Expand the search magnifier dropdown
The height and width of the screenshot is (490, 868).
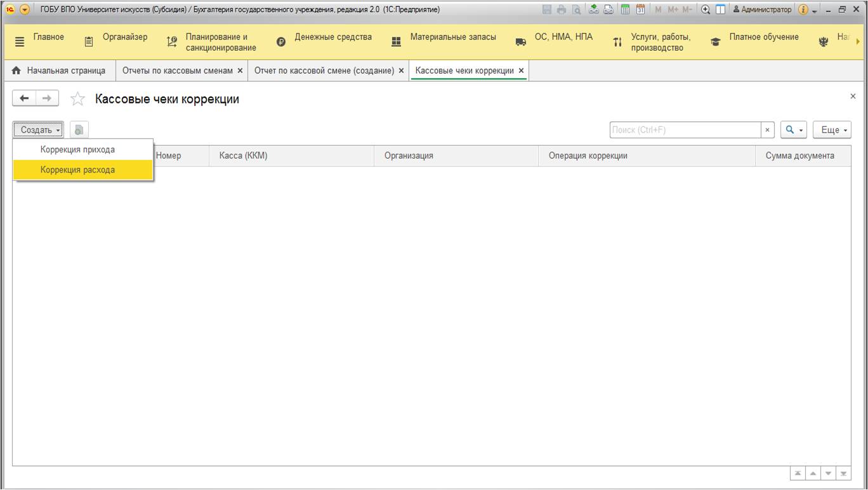click(x=793, y=130)
